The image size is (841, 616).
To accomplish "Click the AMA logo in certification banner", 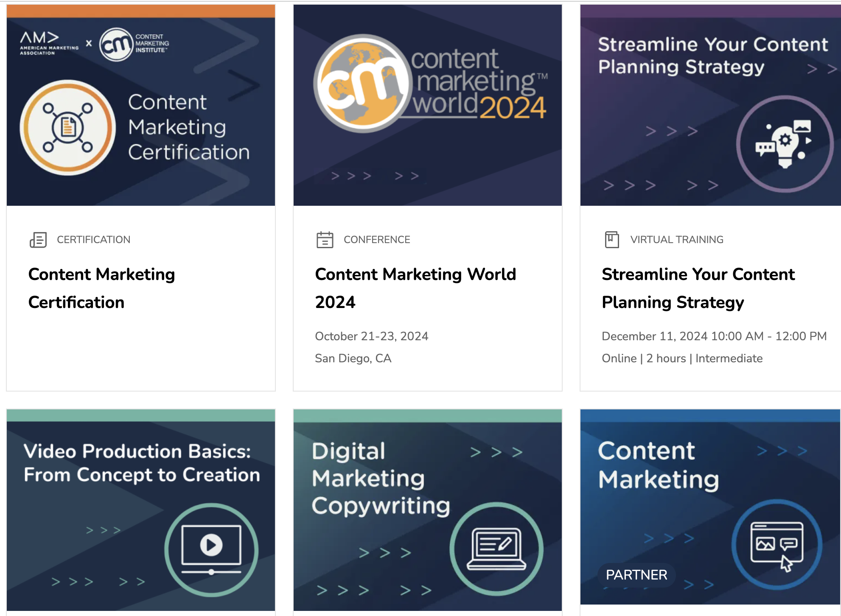I will (49, 43).
